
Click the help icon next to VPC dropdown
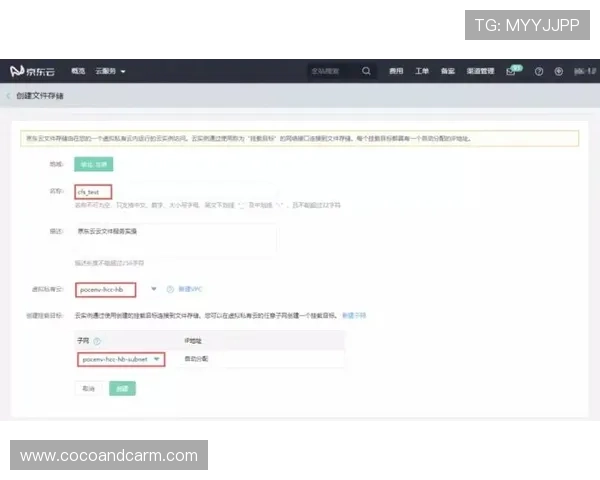170,289
